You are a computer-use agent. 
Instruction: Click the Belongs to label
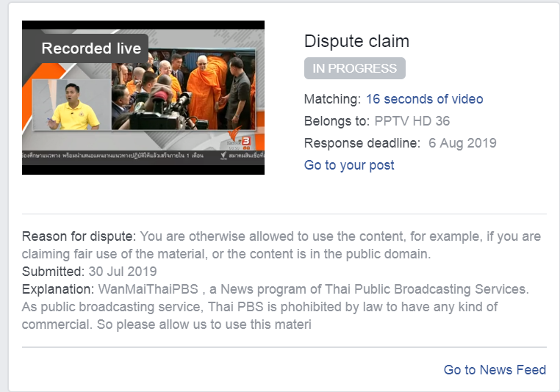337,121
